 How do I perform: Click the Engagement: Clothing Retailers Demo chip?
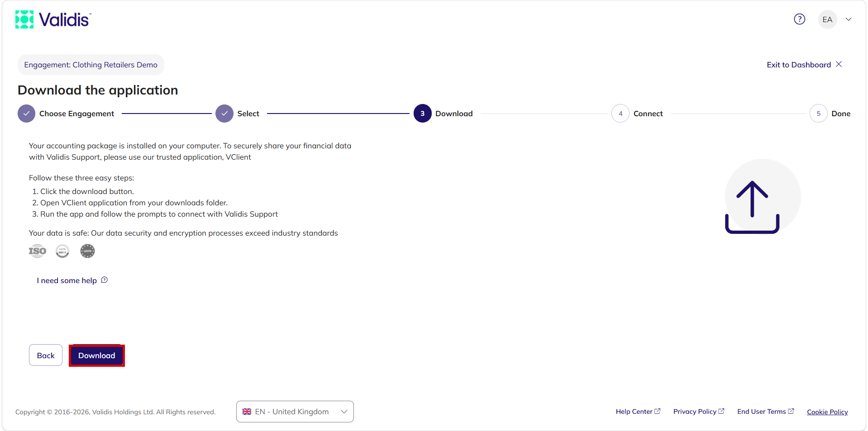(x=91, y=65)
